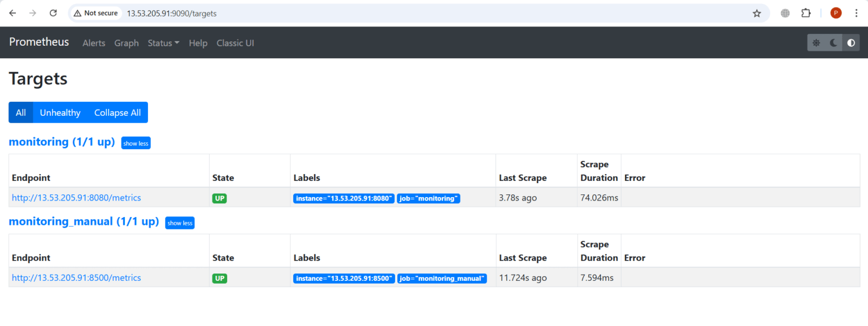868x326 pixels.
Task: Show only unhealthy targets
Action: pos(60,112)
